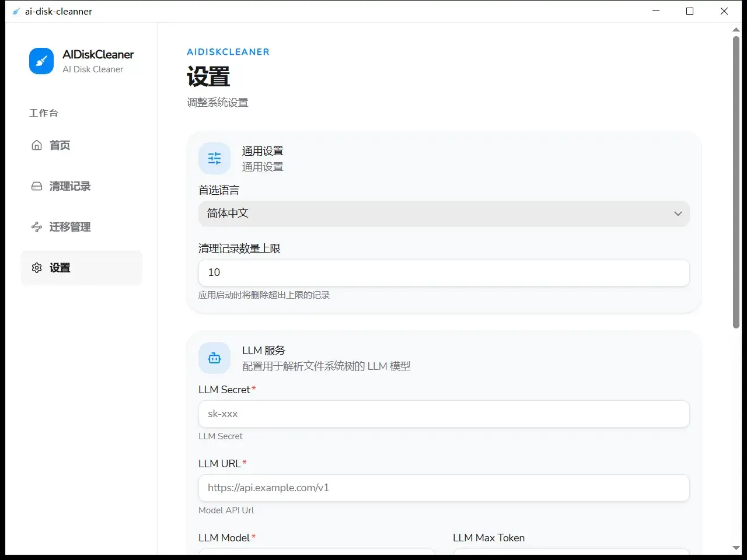Click the robot icon of LLM 服务 card
747x560 pixels.
pyautogui.click(x=215, y=358)
